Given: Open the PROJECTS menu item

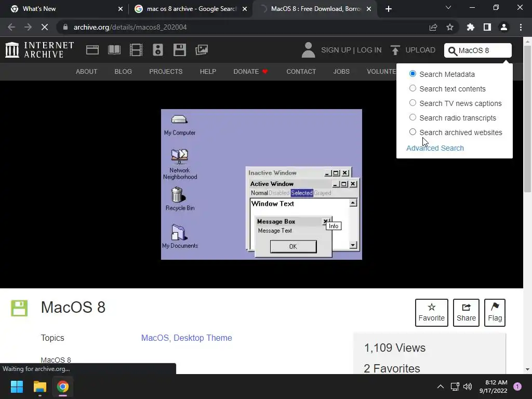Looking at the screenshot, I should 166,72.
